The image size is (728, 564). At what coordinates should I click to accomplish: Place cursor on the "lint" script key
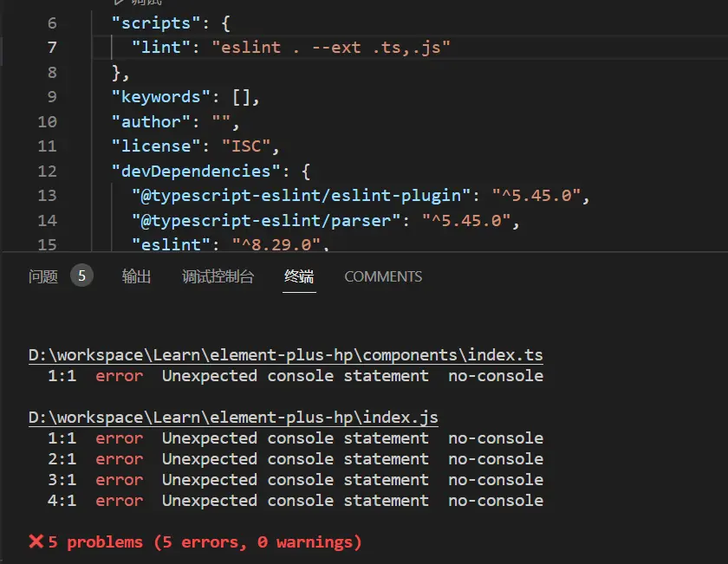coord(162,48)
